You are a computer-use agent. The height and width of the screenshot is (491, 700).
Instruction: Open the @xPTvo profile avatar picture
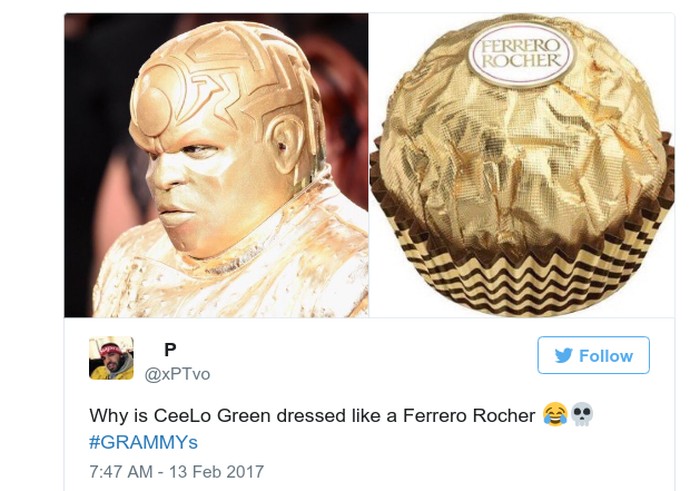point(111,358)
